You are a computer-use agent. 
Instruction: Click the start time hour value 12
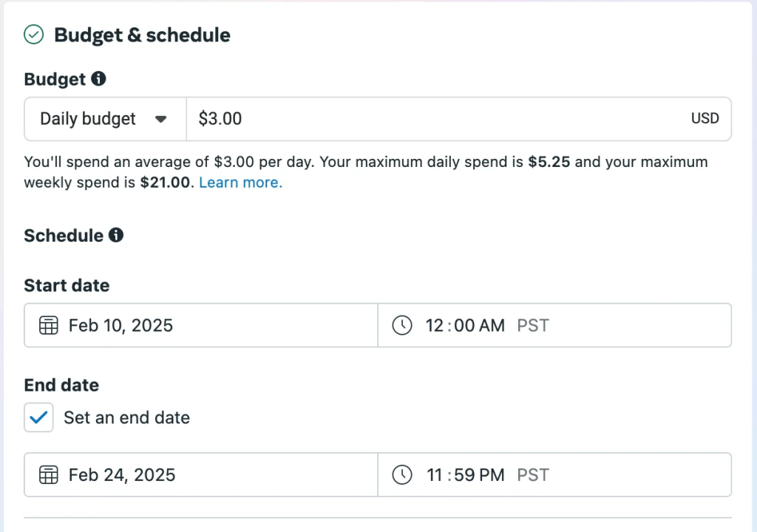coord(435,325)
